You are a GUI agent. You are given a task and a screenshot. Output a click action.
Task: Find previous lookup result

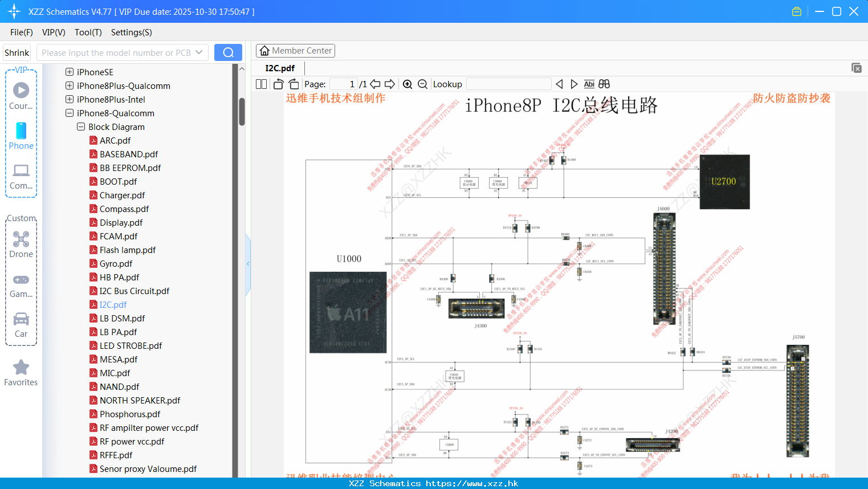559,84
